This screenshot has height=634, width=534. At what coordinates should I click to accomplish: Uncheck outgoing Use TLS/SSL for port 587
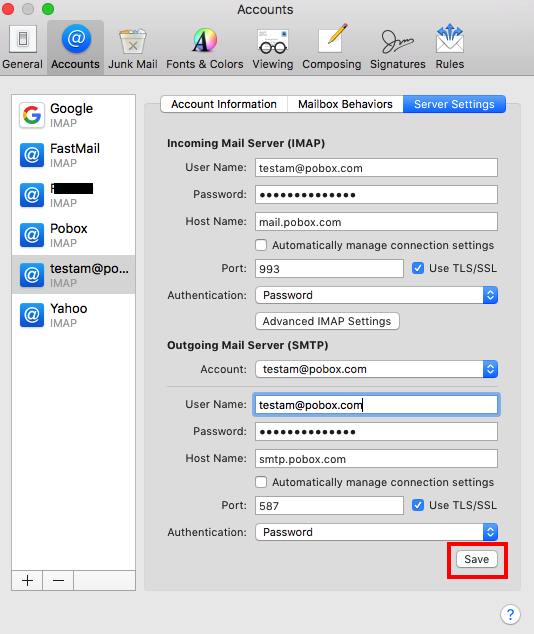point(418,505)
